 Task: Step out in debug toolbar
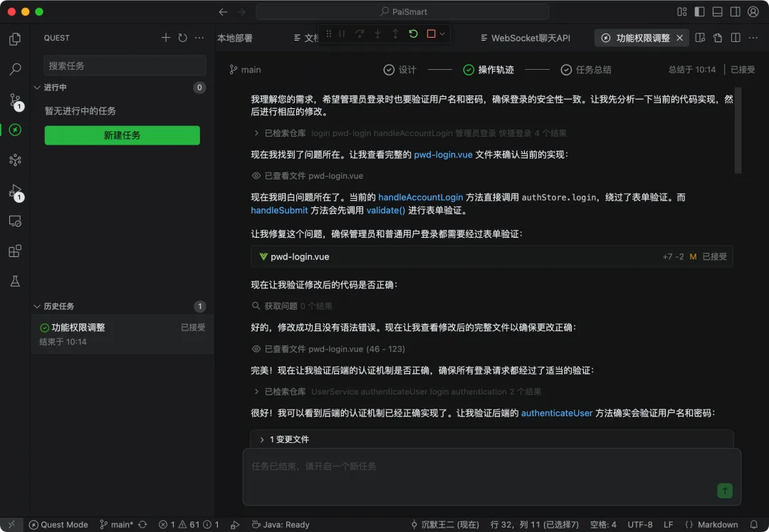395,34
